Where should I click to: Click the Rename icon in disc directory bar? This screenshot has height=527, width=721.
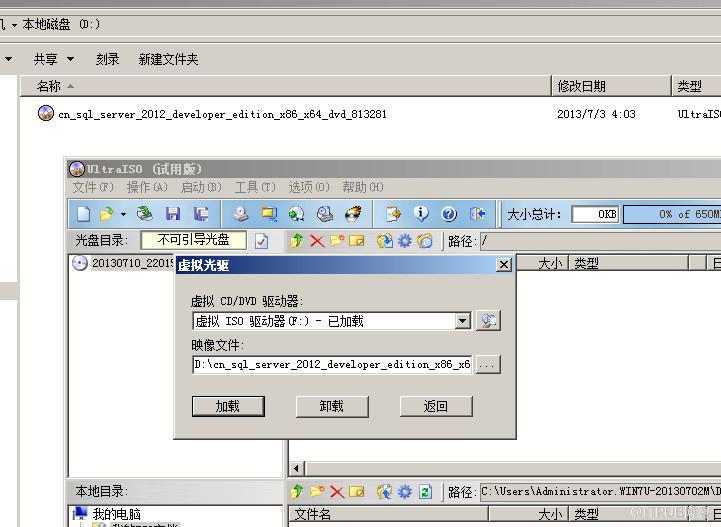point(357,241)
